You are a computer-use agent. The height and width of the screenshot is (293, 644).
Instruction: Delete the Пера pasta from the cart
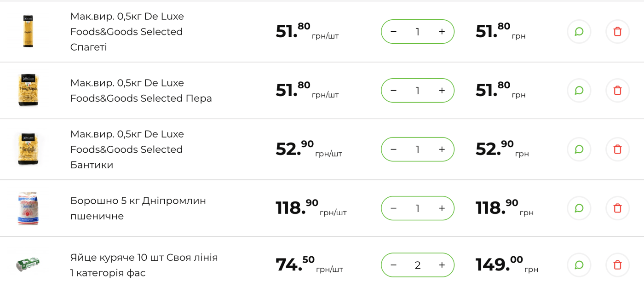[x=617, y=90]
